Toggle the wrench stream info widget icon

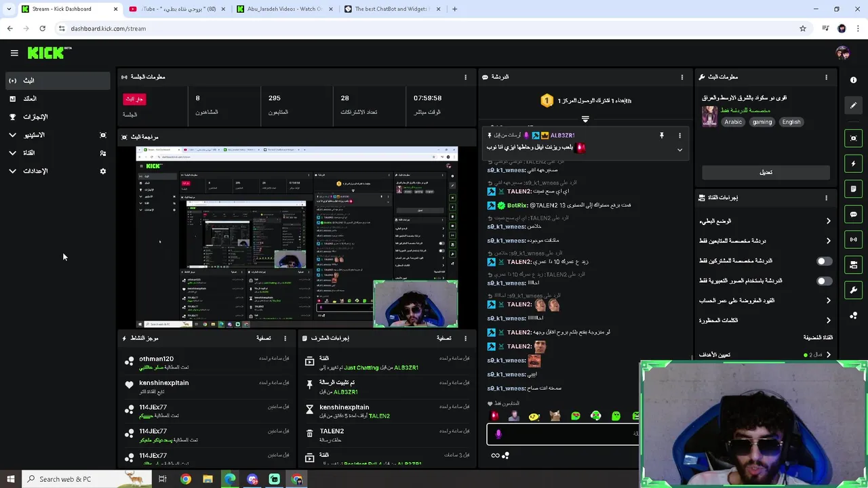point(853,290)
